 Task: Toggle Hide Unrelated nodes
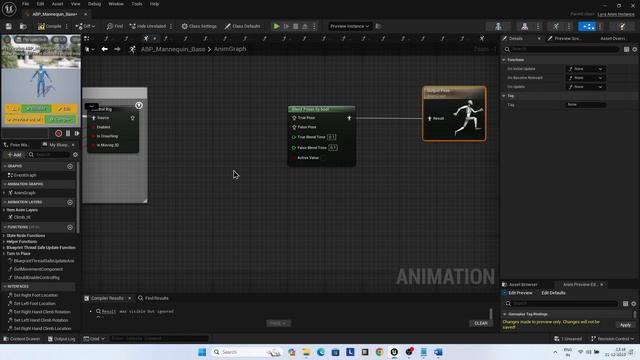point(148,26)
